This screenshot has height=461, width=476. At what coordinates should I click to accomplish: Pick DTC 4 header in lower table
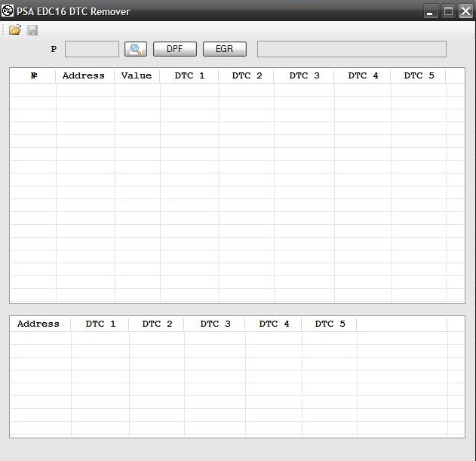pyautogui.click(x=274, y=324)
